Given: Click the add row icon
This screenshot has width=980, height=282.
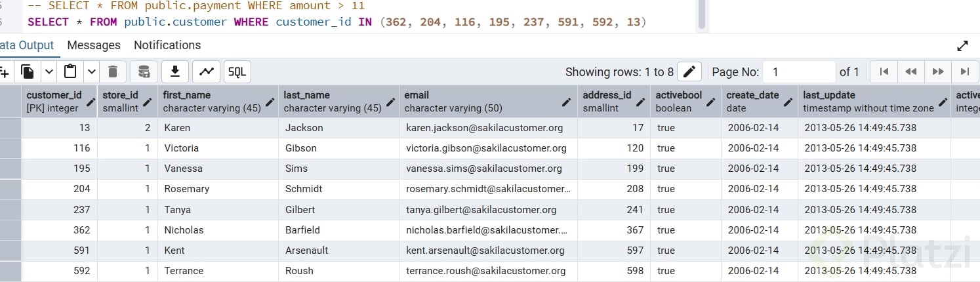Looking at the screenshot, I should (x=4, y=71).
